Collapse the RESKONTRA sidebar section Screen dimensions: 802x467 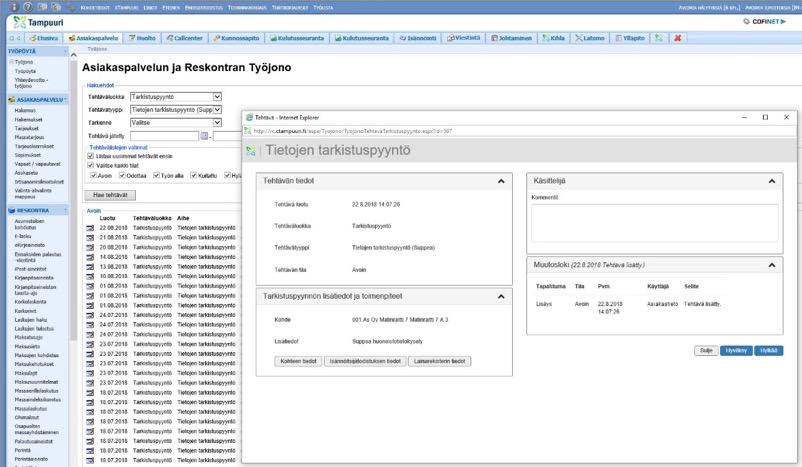click(x=65, y=210)
